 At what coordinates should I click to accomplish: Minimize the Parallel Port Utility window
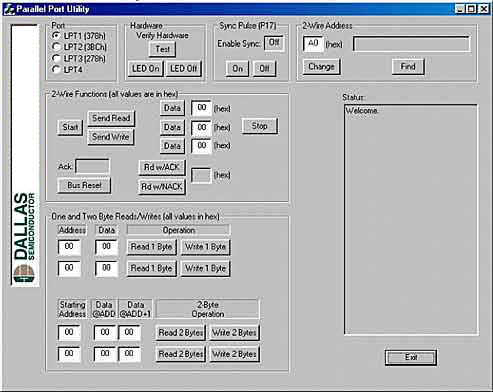click(460, 9)
